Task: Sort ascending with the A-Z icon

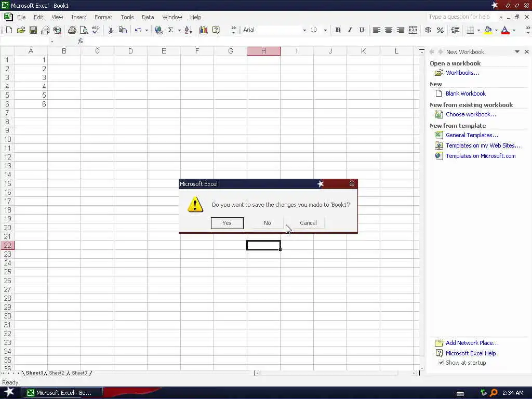Action: [189, 30]
